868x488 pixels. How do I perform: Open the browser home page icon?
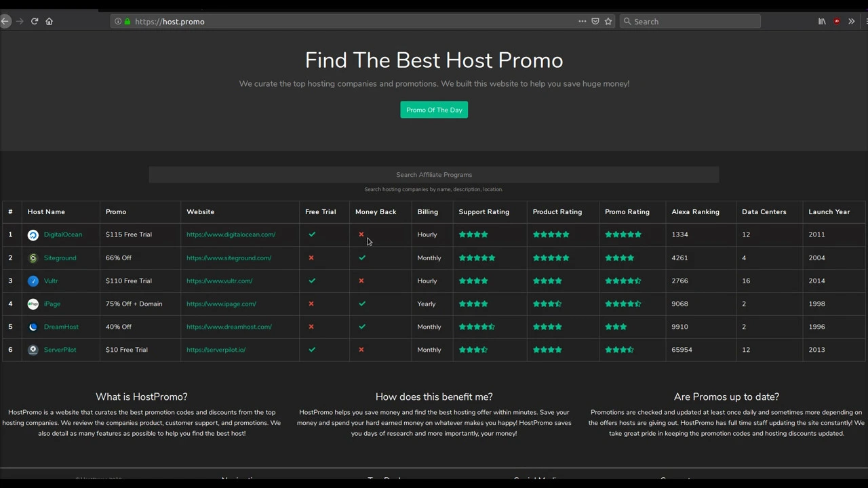(49, 22)
